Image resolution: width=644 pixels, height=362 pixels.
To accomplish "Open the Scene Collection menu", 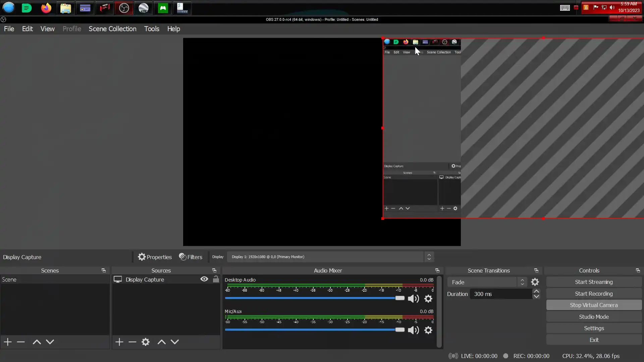I will 112,29.
